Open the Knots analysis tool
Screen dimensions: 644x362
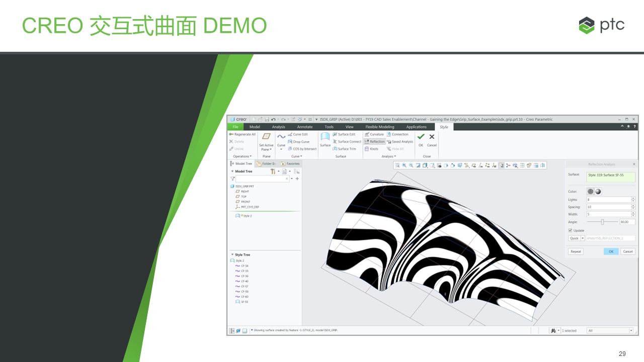pyautogui.click(x=371, y=149)
